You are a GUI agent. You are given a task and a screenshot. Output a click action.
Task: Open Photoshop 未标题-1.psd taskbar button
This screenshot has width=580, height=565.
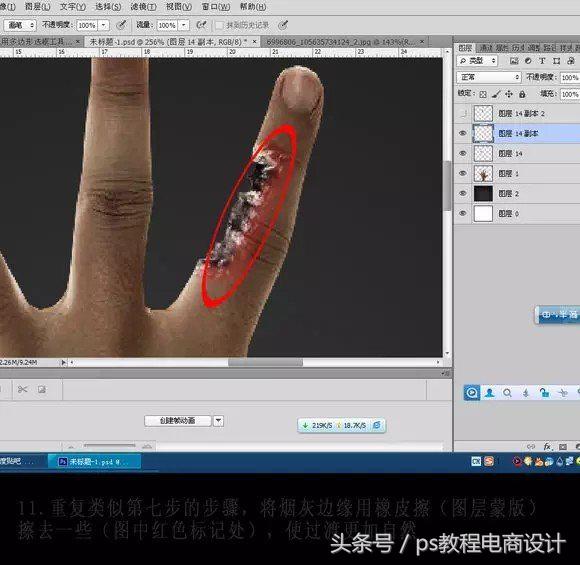(94, 461)
